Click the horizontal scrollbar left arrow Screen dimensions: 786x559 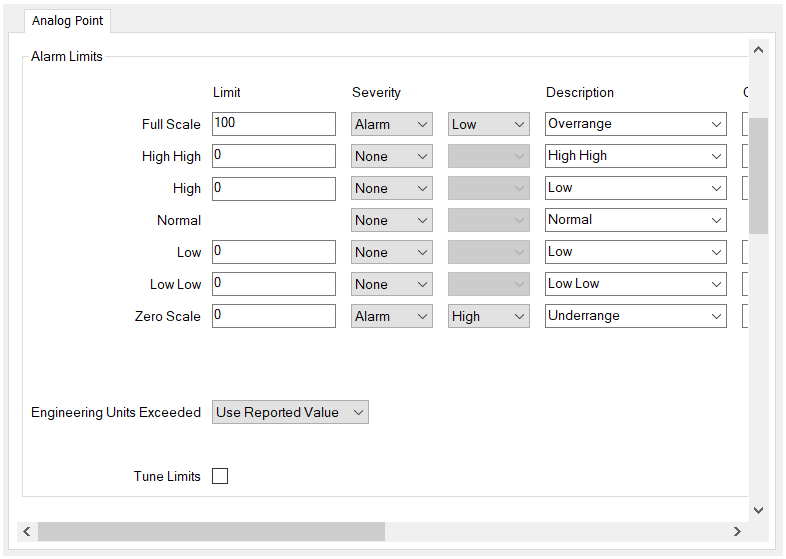coord(27,531)
